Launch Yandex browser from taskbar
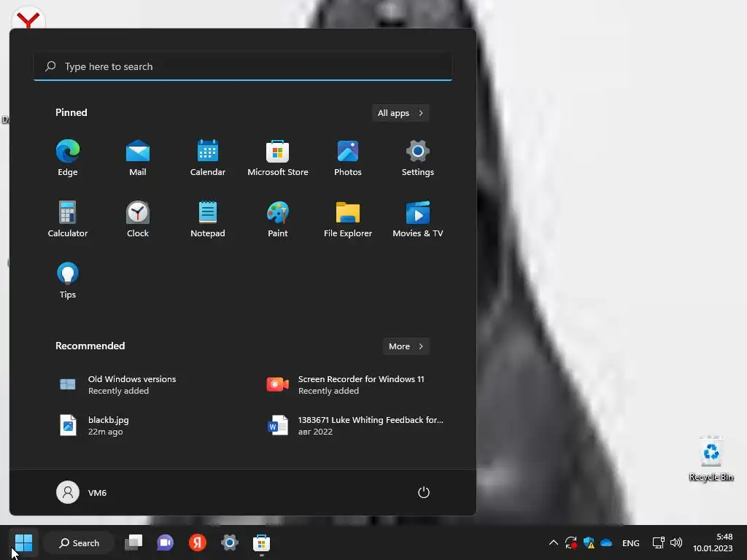Screen dimensions: 747x560 197,542
